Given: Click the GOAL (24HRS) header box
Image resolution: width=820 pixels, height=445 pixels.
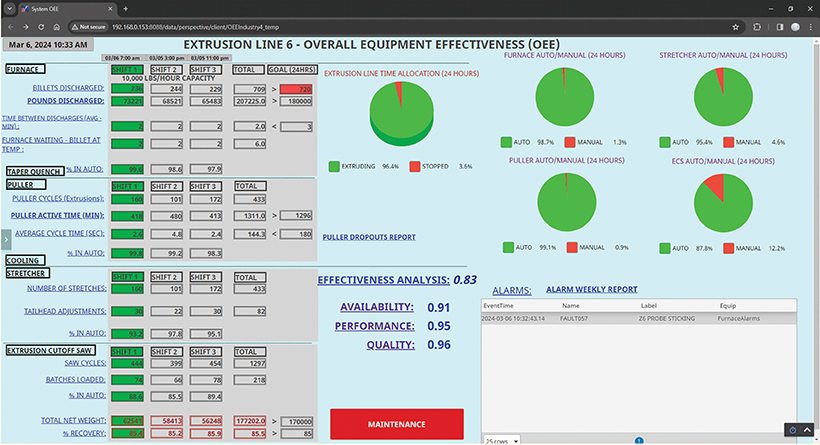Looking at the screenshot, I should click(292, 70).
